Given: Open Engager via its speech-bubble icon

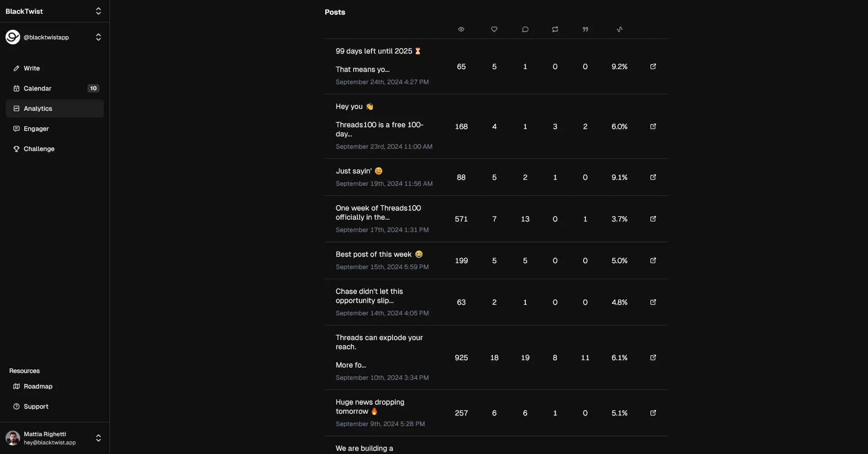Looking at the screenshot, I should click(16, 129).
